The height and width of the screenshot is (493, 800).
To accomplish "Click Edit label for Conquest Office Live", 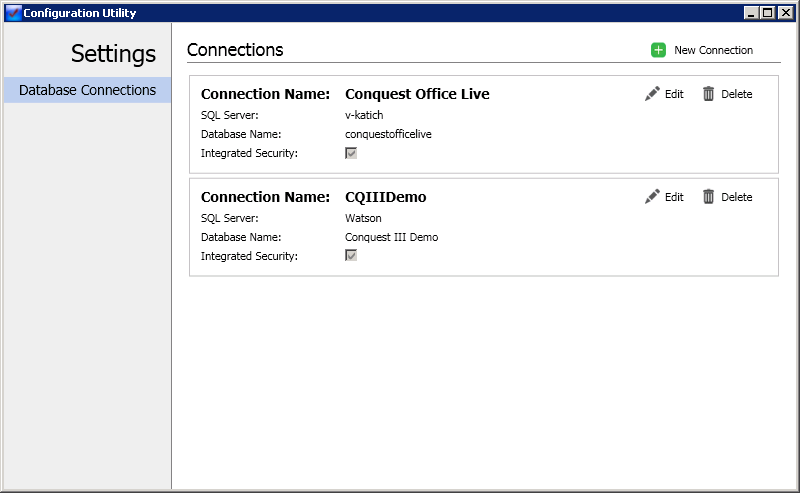I will [674, 94].
